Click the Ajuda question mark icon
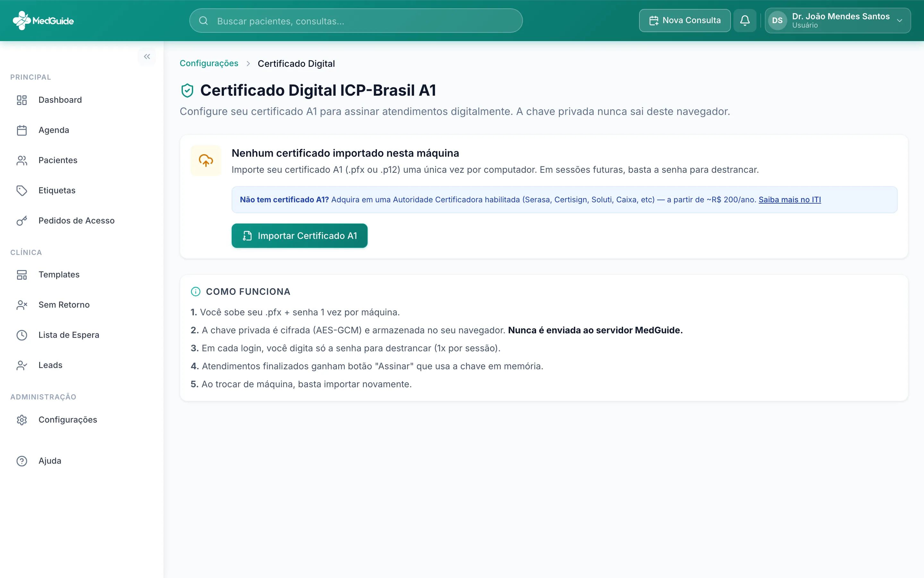The height and width of the screenshot is (578, 924). coord(22,461)
